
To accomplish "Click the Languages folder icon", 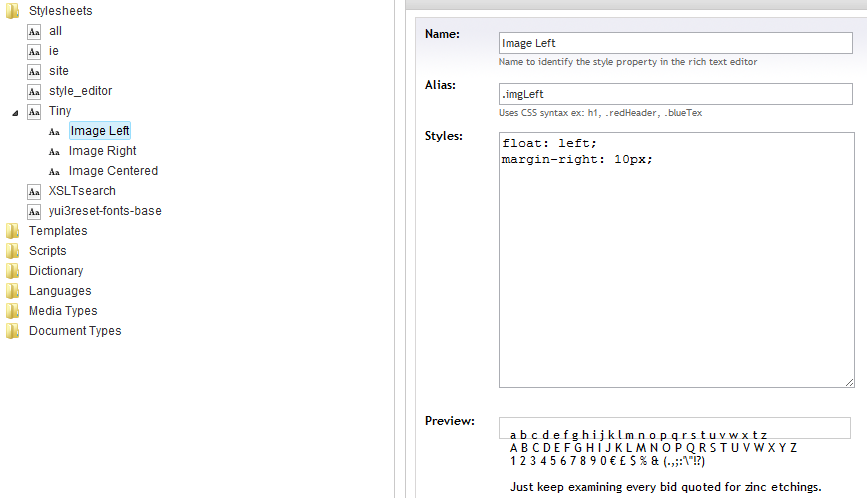I will [13, 291].
